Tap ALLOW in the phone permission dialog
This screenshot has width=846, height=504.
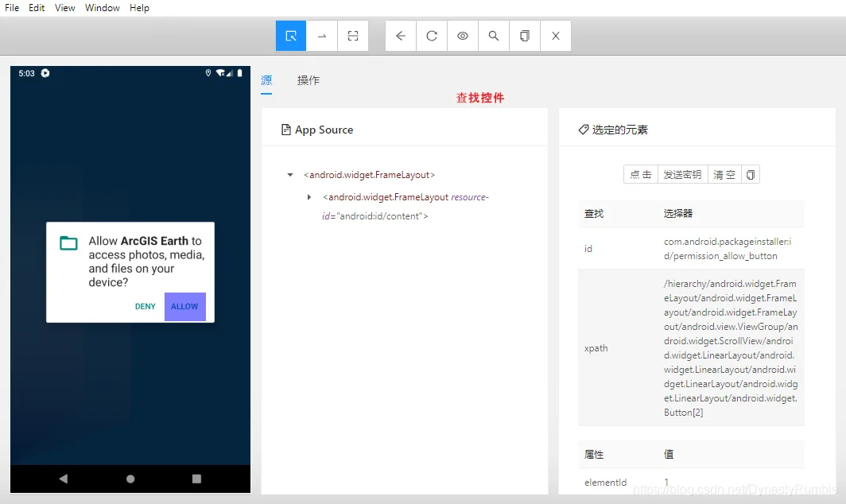click(184, 307)
